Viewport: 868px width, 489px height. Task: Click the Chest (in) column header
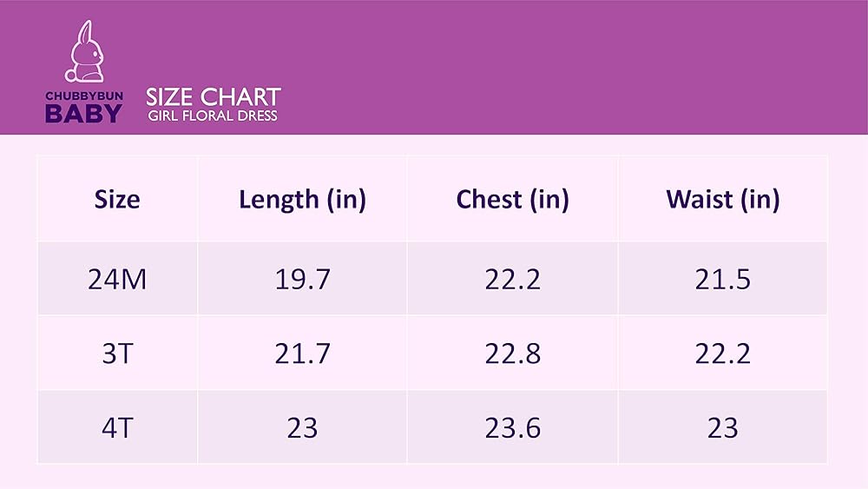click(512, 200)
